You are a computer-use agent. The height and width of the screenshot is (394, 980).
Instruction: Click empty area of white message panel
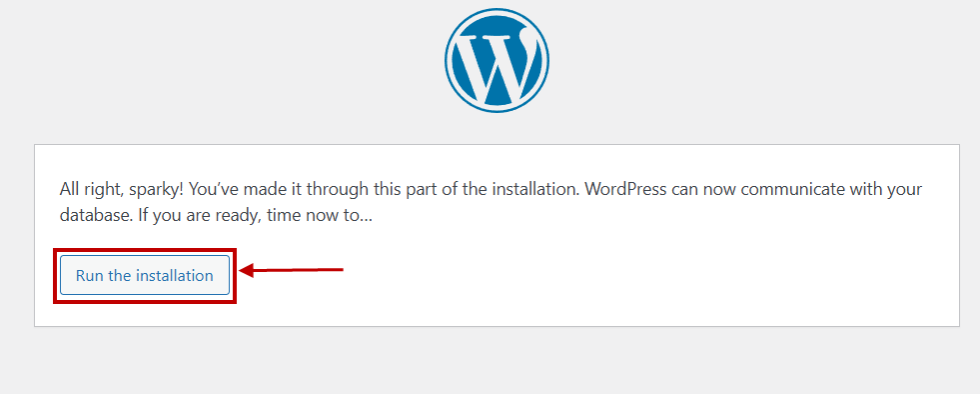625,275
